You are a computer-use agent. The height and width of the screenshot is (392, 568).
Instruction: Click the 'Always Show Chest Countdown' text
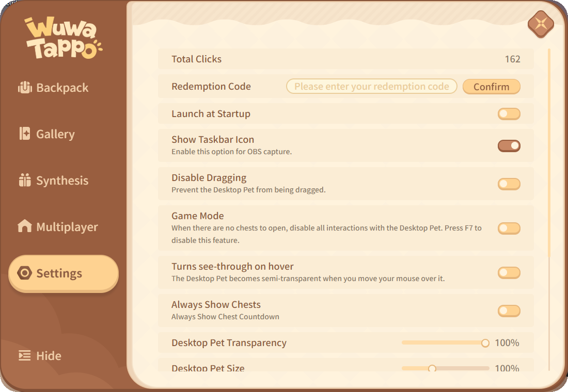click(225, 317)
